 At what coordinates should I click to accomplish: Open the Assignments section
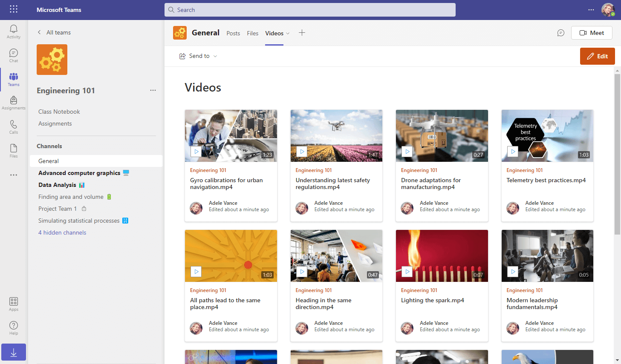(x=13, y=102)
